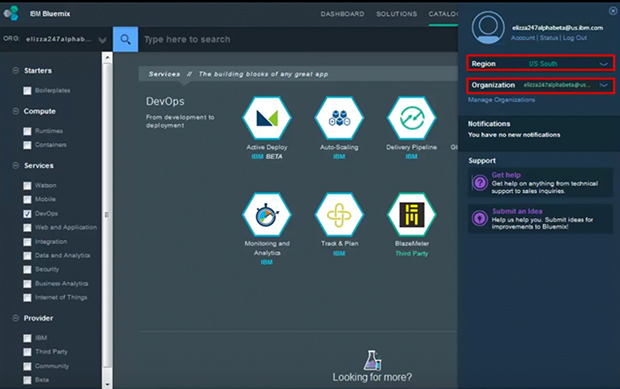This screenshot has width=620, height=389.
Task: Check the Business Analytics checkbox
Action: (x=27, y=283)
